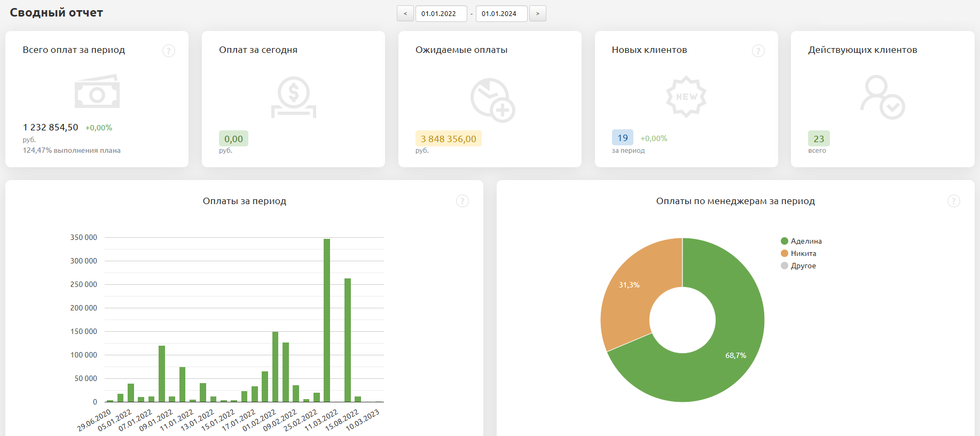Open help for 'Всего оплат за период'
980x436 pixels.
(x=169, y=51)
